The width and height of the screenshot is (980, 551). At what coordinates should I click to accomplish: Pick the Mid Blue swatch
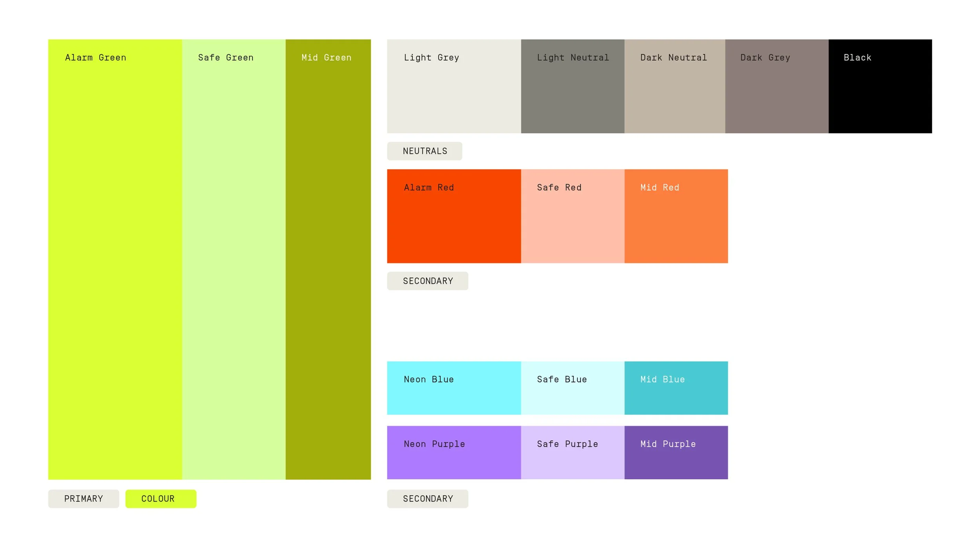pos(676,388)
